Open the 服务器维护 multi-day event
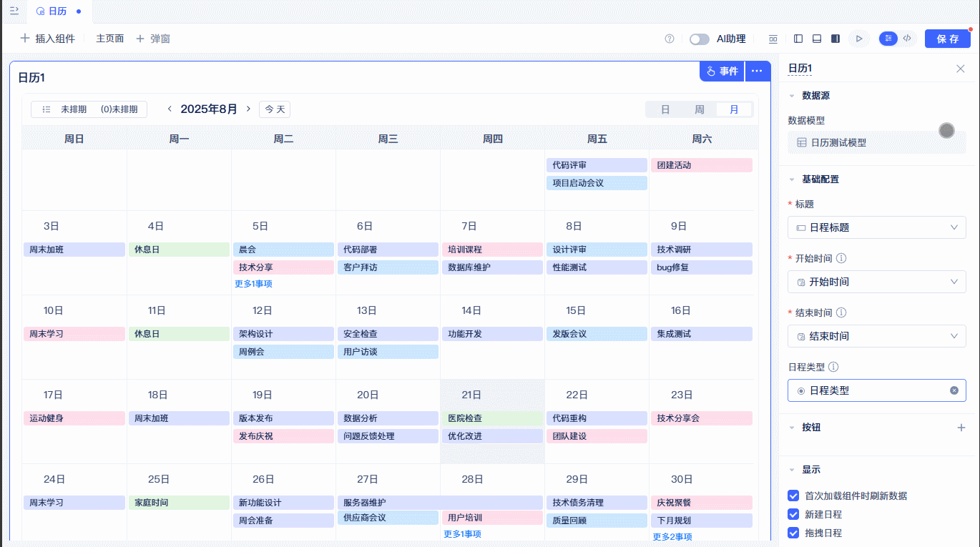980x547 pixels. click(x=440, y=503)
